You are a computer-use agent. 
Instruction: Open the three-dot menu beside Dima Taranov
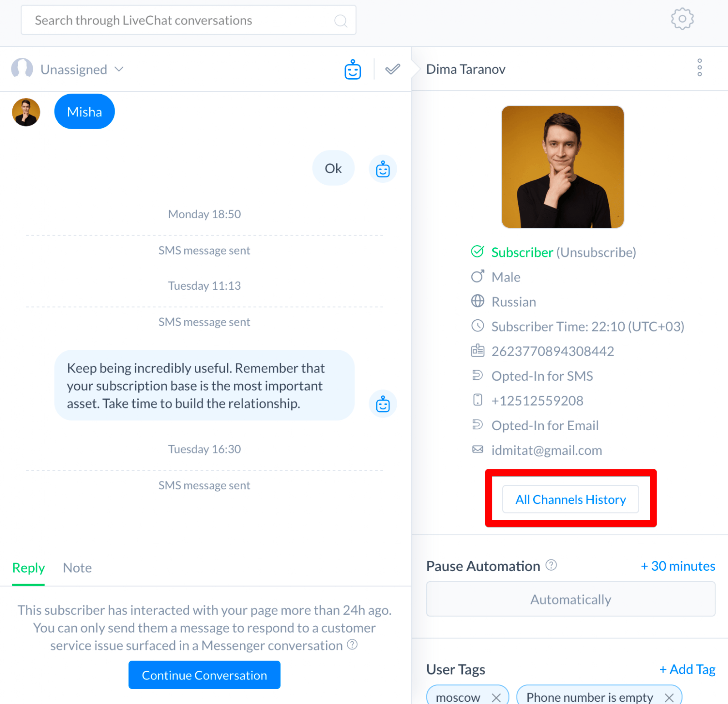tap(699, 68)
